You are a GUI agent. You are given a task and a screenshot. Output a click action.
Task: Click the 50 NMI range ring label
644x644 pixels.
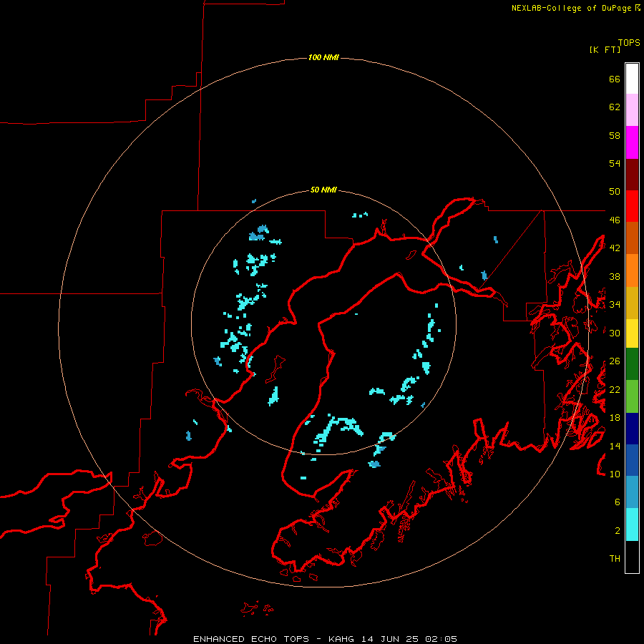(x=323, y=190)
